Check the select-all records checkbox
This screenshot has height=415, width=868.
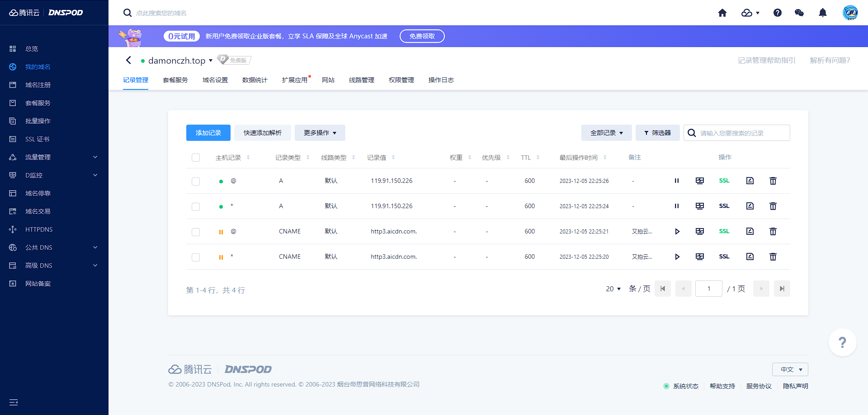click(x=196, y=158)
